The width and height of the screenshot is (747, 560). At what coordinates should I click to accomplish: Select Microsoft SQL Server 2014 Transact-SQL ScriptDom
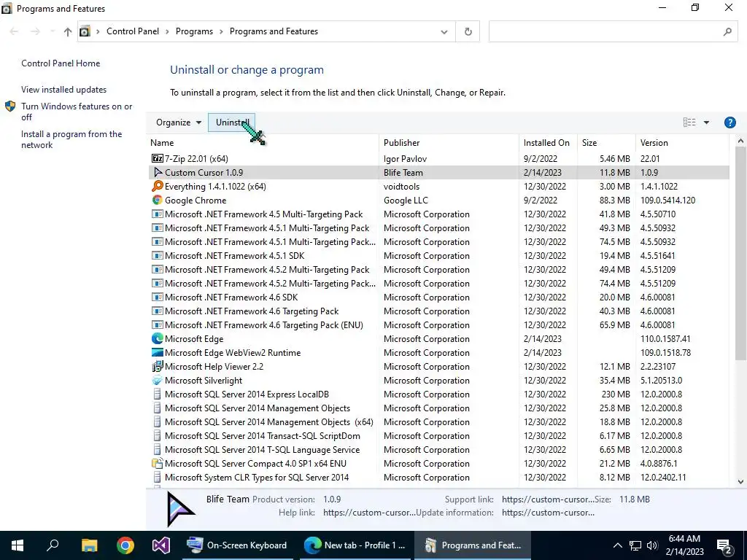coord(438,436)
